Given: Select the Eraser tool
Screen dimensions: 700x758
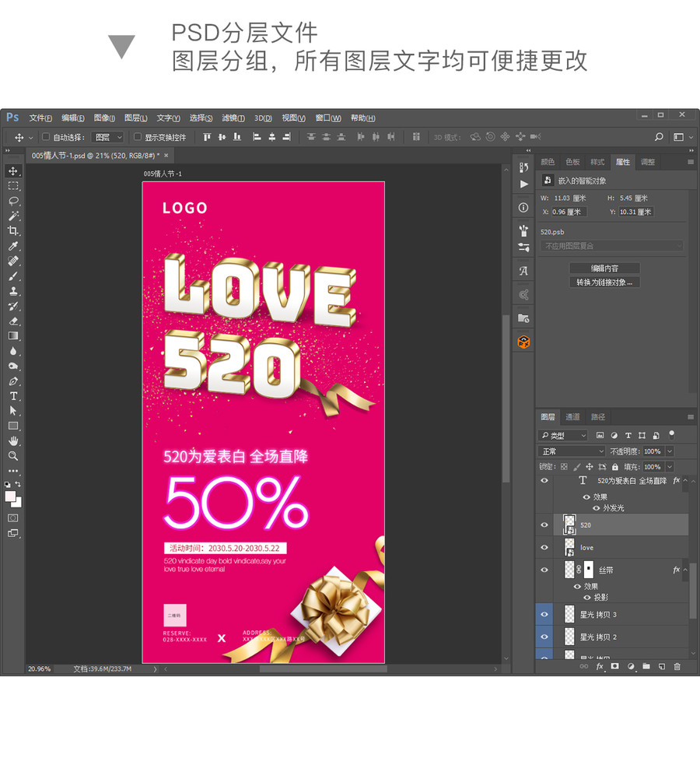Looking at the screenshot, I should point(13,321).
